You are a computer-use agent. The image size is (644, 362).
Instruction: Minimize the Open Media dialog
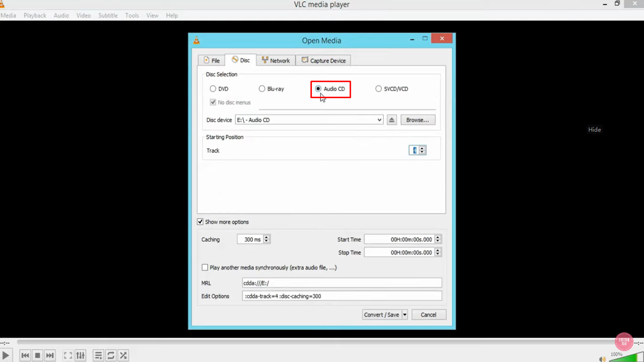(413, 39)
